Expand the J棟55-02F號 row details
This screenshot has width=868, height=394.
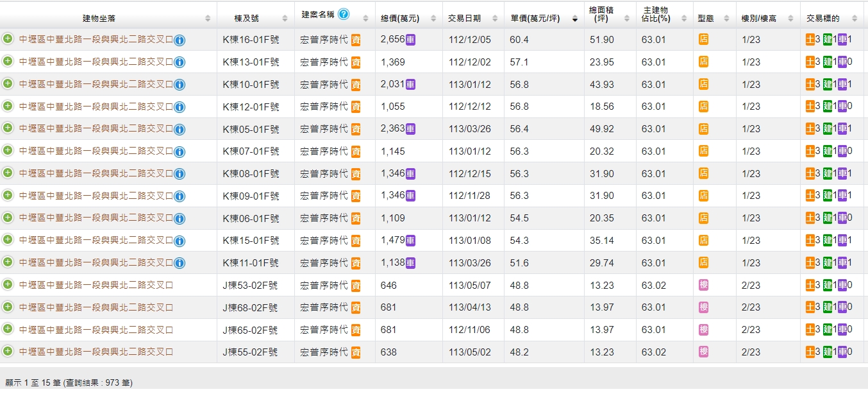point(6,352)
